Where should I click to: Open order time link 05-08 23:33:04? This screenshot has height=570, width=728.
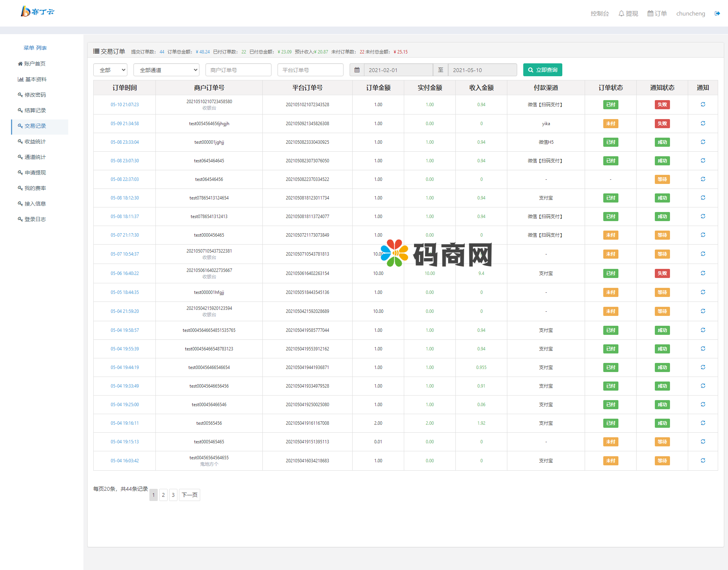124,142
